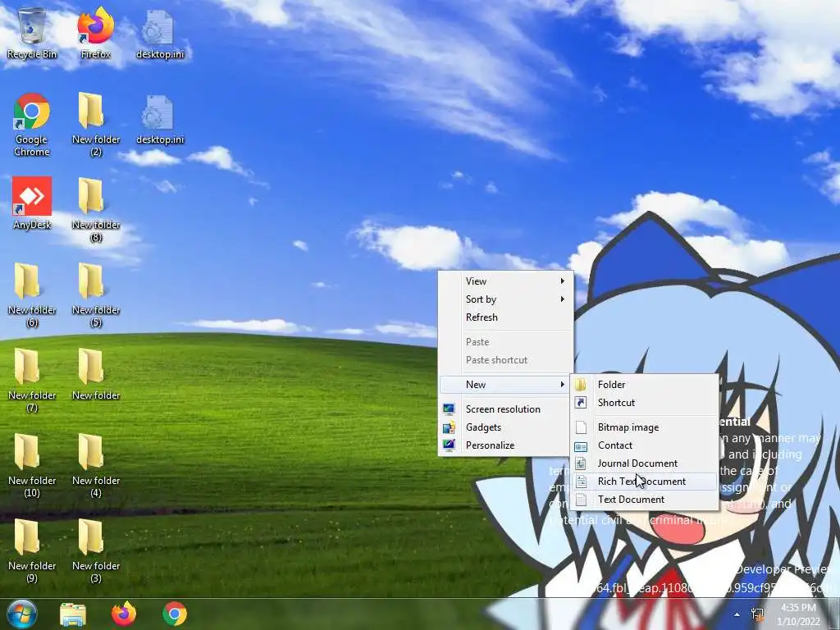Click the greyed-out Paste entry
Viewport: 840px width, 630px height.
(x=505, y=342)
